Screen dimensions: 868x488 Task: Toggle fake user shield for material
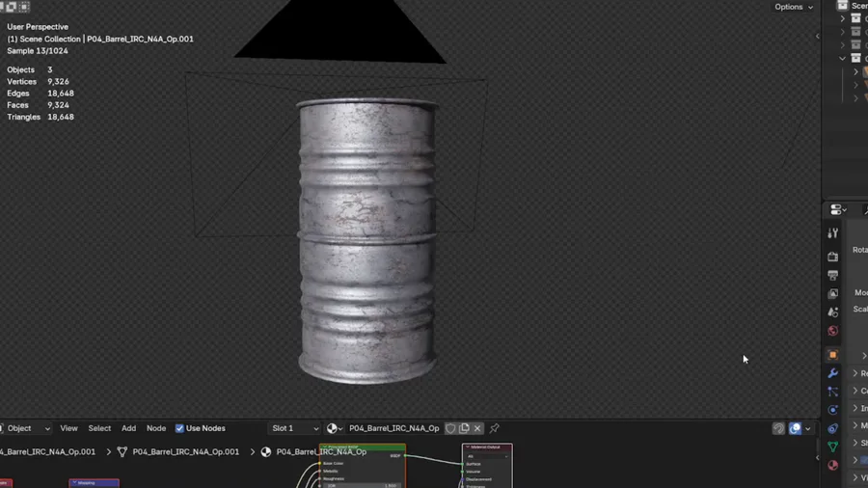coord(450,428)
